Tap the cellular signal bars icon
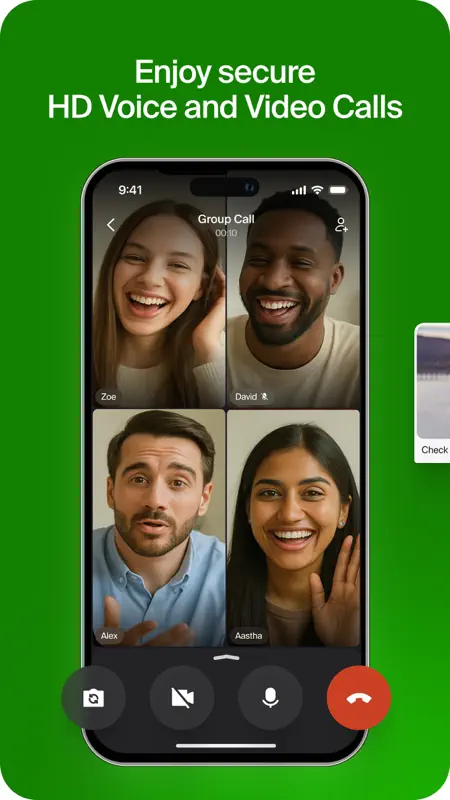This screenshot has width=450, height=800. tap(299, 190)
